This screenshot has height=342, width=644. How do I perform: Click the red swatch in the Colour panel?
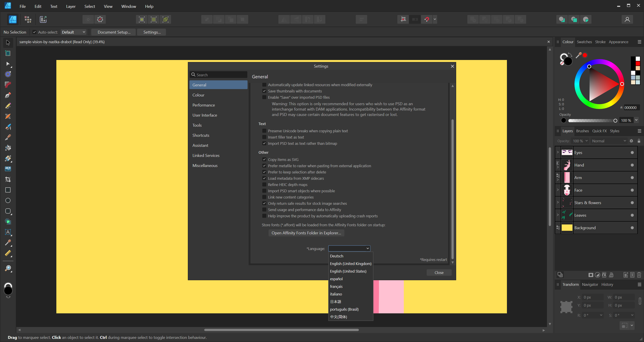638,64
